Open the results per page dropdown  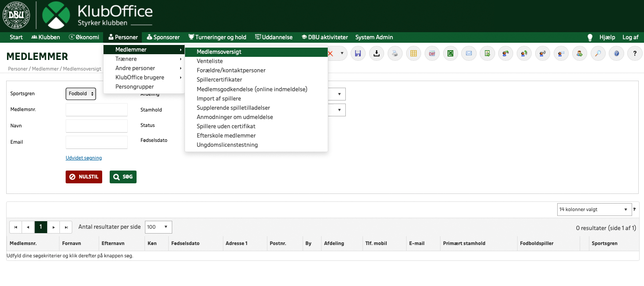tap(159, 227)
